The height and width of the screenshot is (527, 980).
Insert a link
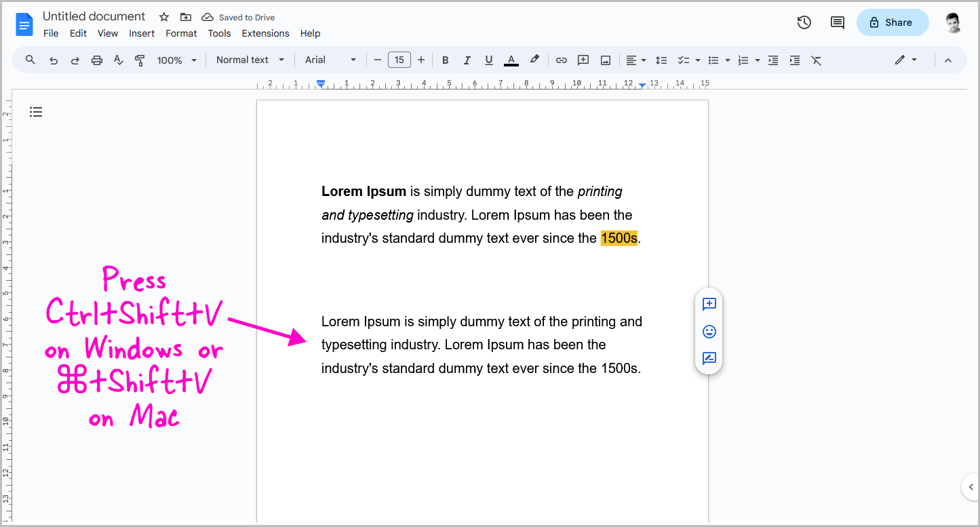(x=561, y=60)
